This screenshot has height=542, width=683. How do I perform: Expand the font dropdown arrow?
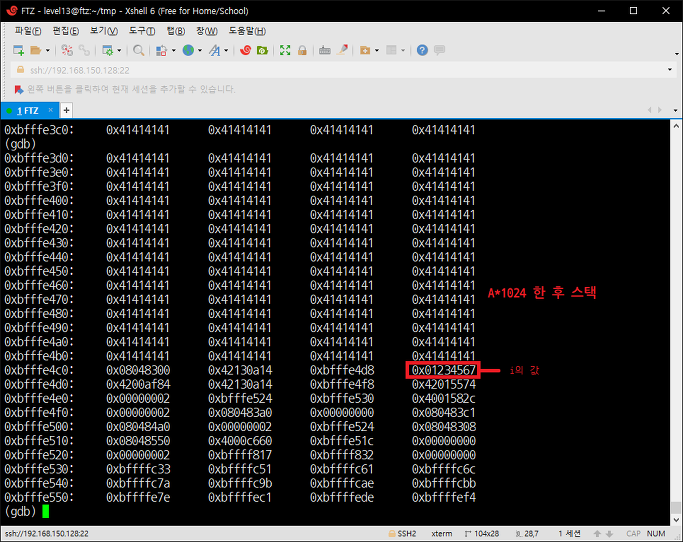[226, 51]
